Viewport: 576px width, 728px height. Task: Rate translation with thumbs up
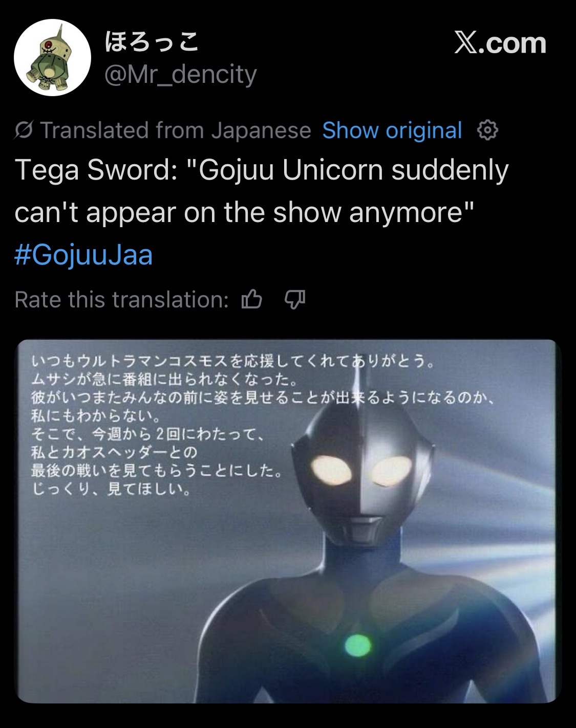point(251,299)
